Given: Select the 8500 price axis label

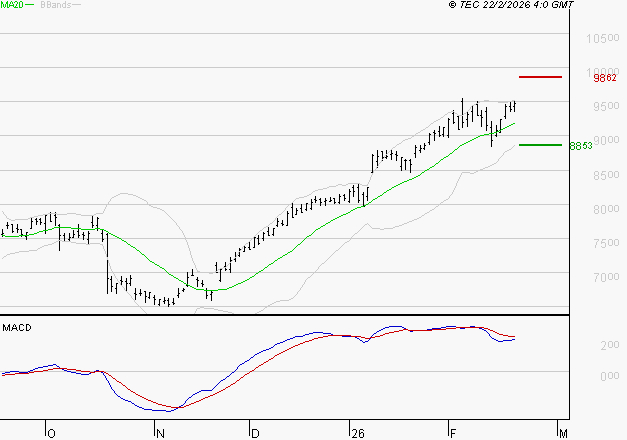Looking at the screenshot, I should tap(606, 175).
